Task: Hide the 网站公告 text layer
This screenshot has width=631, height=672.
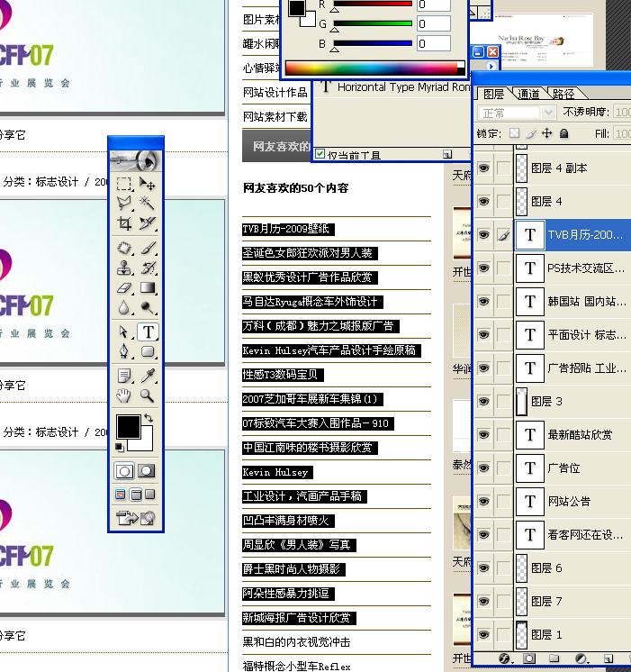Action: [483, 502]
